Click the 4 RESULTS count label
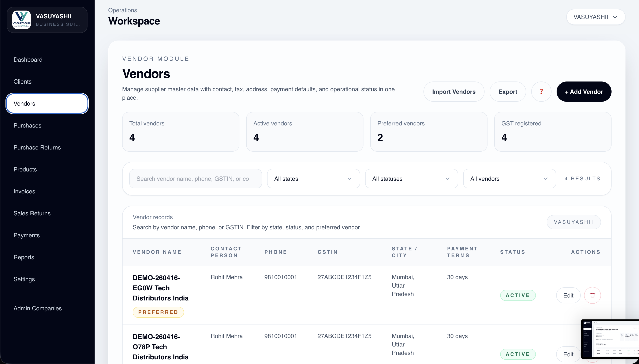 coord(582,178)
